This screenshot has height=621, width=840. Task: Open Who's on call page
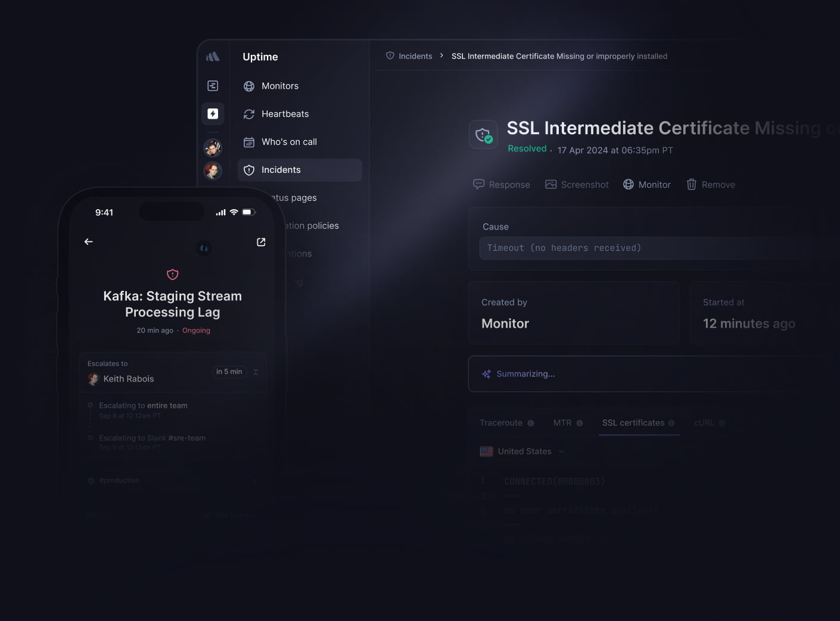(x=289, y=142)
